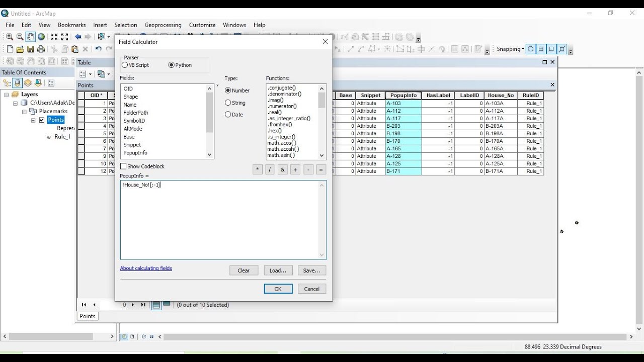Viewport: 644px width, 362px height.
Task: Open the Snapping dropdown menu
Action: (x=510, y=49)
